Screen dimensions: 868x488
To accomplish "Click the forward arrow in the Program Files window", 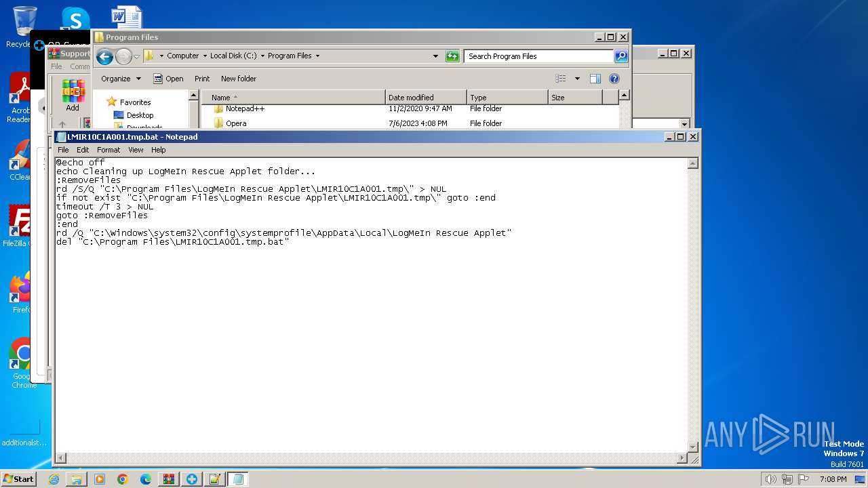I will tap(123, 56).
